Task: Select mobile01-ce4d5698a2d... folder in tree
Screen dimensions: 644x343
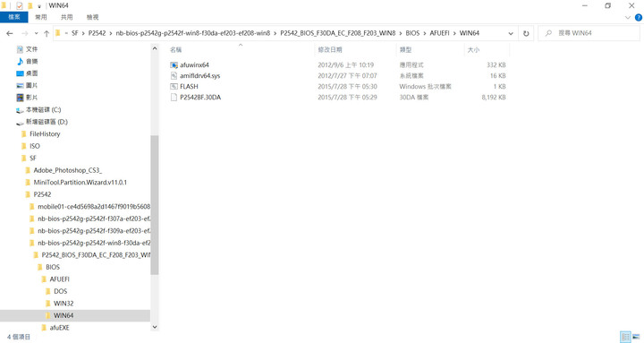Action: pyautogui.click(x=89, y=207)
